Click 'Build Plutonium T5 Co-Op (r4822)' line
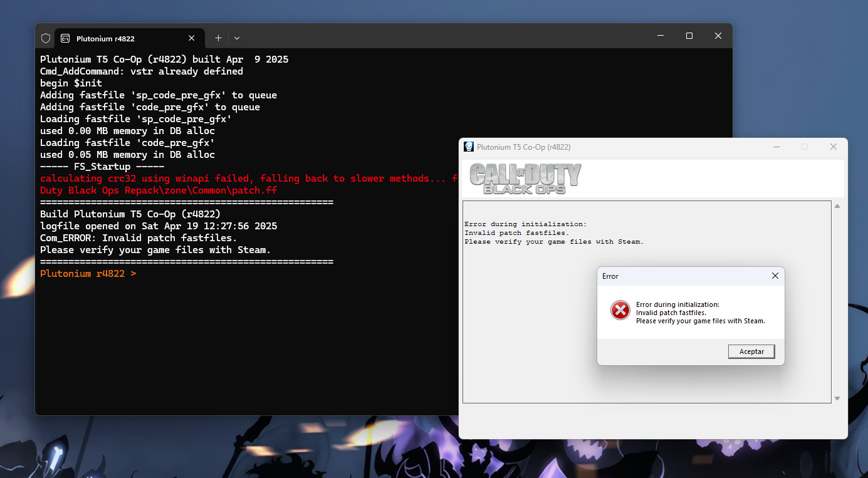This screenshot has width=868, height=478. click(x=130, y=214)
